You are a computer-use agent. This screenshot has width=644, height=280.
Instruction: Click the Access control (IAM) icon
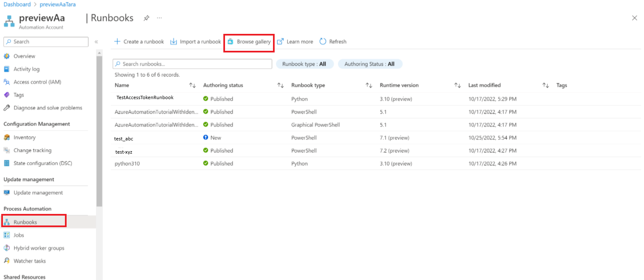click(x=7, y=82)
